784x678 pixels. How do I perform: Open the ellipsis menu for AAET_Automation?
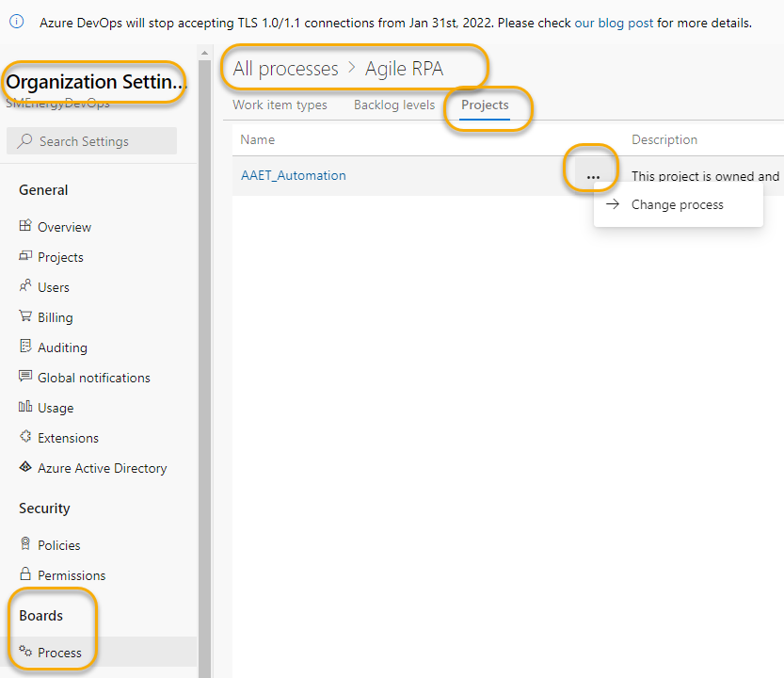593,177
